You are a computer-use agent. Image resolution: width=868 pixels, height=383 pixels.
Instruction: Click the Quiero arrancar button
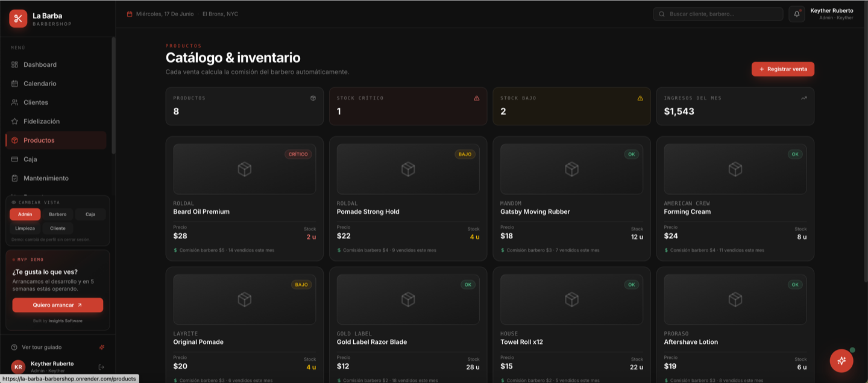(x=58, y=305)
